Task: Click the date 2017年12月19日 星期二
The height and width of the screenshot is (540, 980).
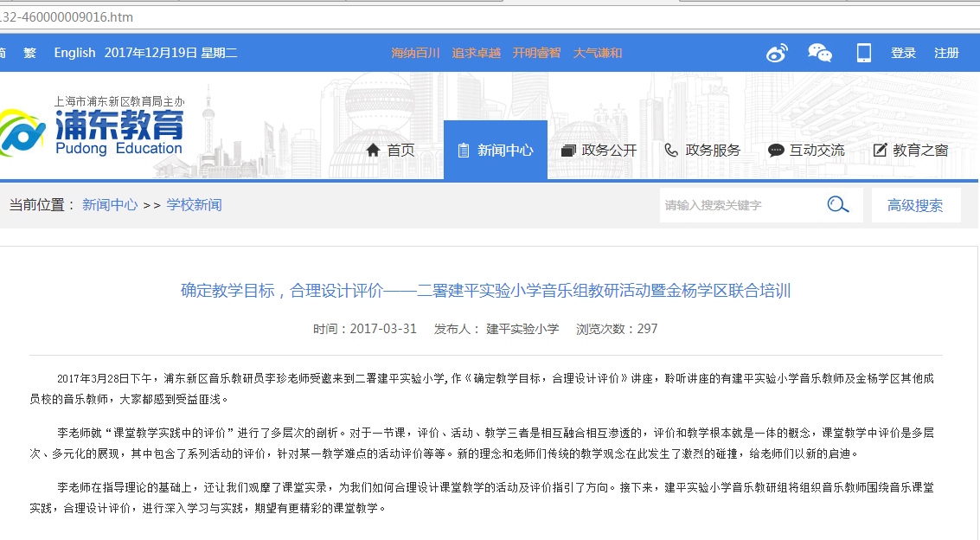Action: point(170,53)
